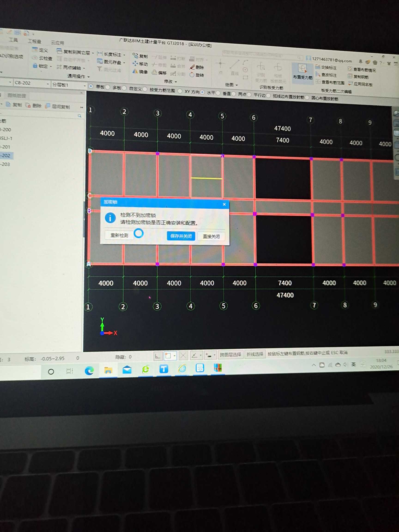Click 应用同名板 apply to same-name slabs
Viewport: 399px width, 532px height.
[x=360, y=84]
